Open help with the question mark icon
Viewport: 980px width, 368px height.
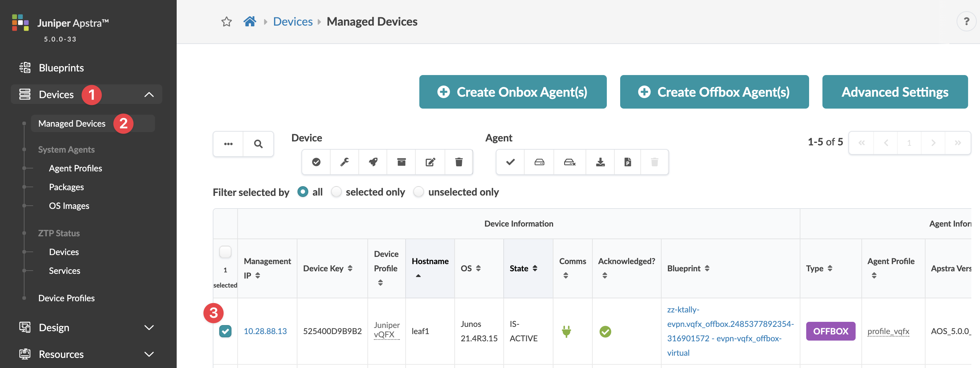coord(966,21)
